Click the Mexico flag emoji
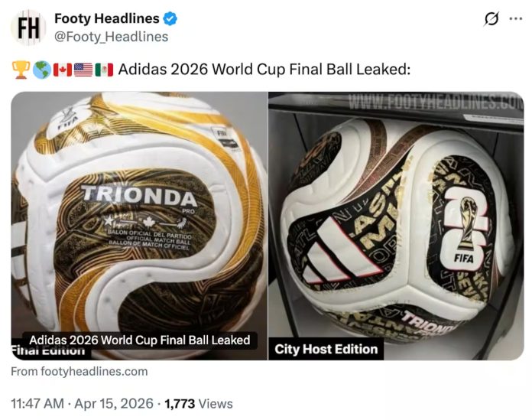532x420 pixels. tap(104, 70)
